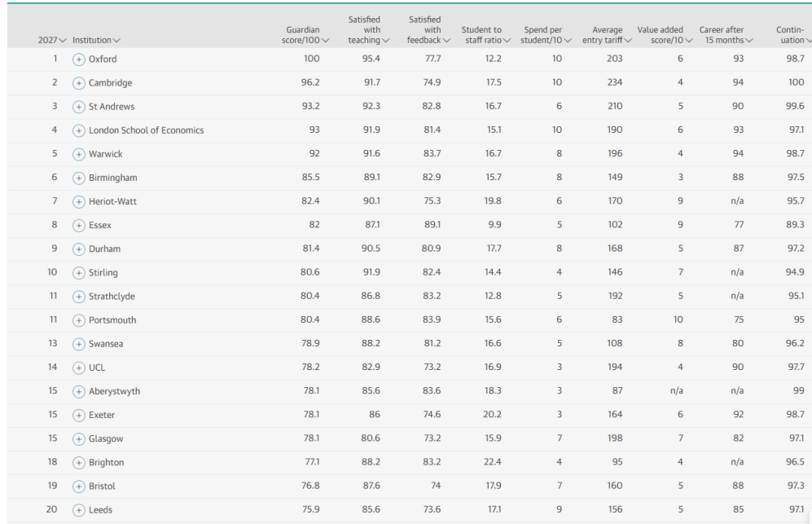Select Cambridge's Guardian score 96.2
This screenshot has width=812, height=524.
tap(310, 82)
